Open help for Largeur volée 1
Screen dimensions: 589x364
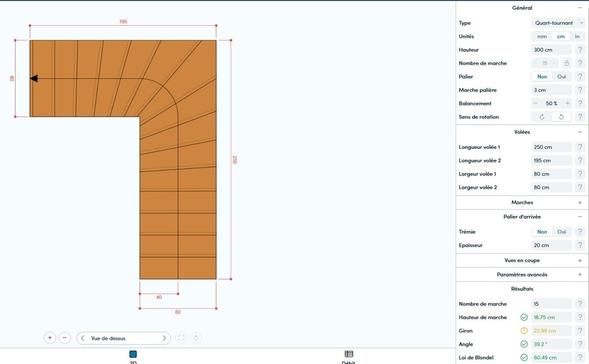point(580,174)
